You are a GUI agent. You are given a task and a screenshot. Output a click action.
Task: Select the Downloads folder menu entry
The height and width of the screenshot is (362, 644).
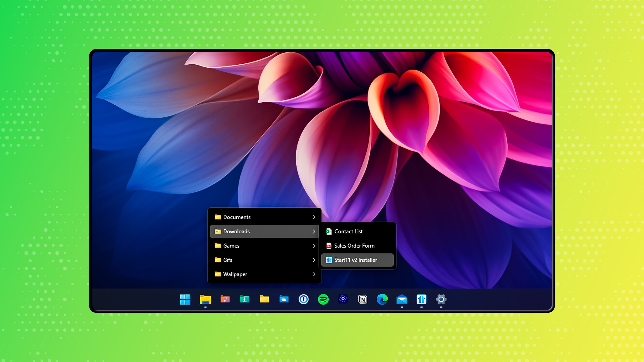click(236, 232)
